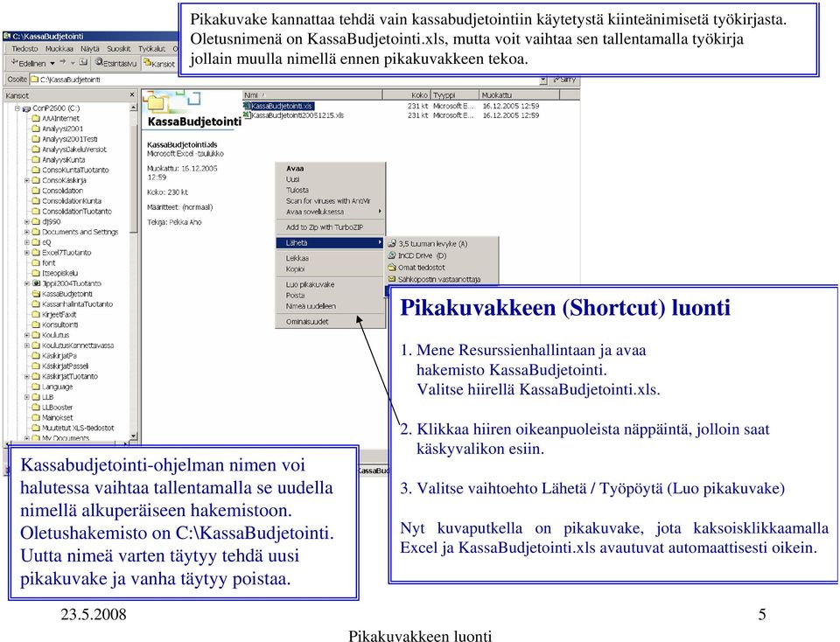This screenshot has width=840, height=642.
Task: Close the Kansiot pane with X
Action: (132, 94)
